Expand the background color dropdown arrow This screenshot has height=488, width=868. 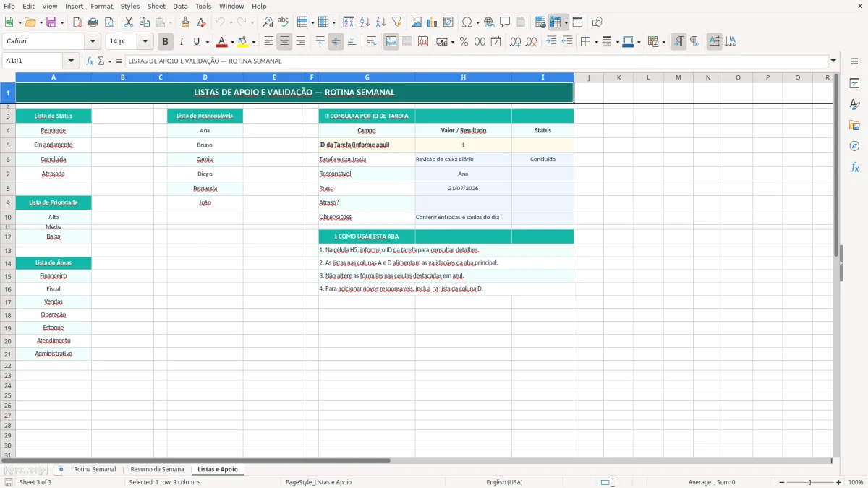[x=254, y=42]
